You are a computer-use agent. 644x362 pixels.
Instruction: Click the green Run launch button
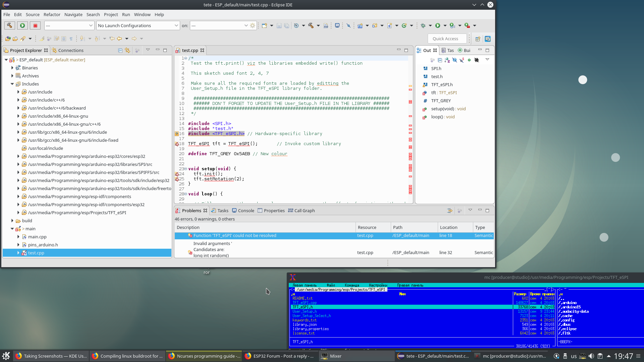click(x=22, y=25)
